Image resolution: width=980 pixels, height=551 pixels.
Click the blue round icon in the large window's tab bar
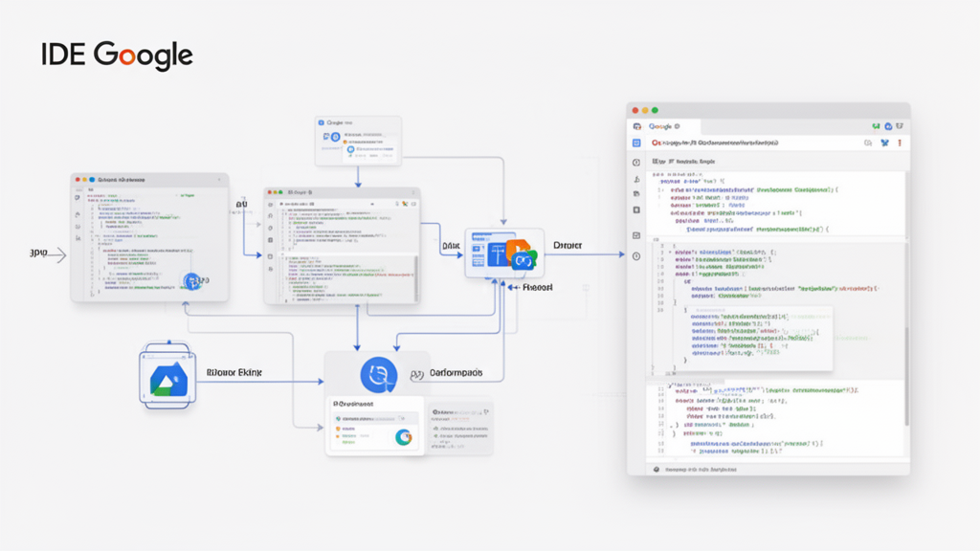pyautogui.click(x=888, y=126)
